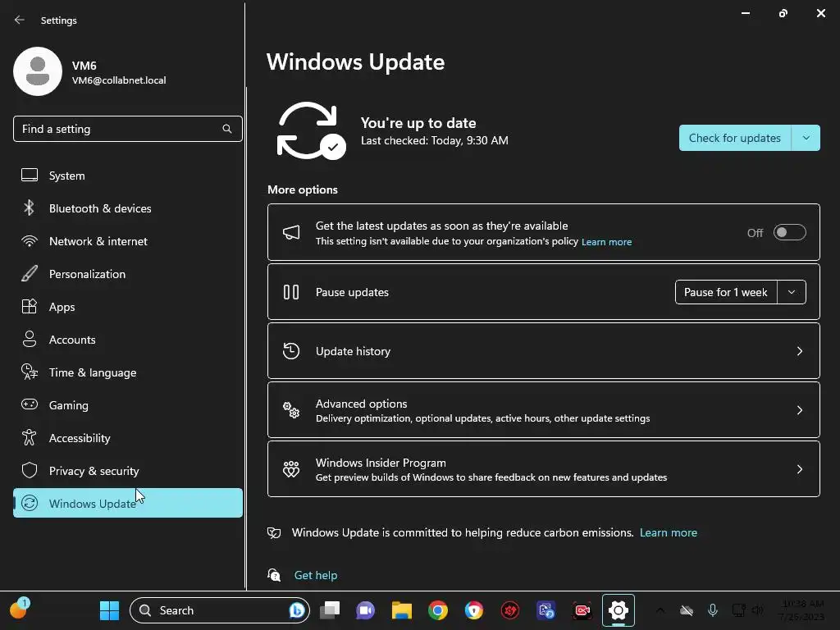The height and width of the screenshot is (630, 840).
Task: Click the Wi-Fi icon beside Network & internet
Action: click(x=30, y=241)
